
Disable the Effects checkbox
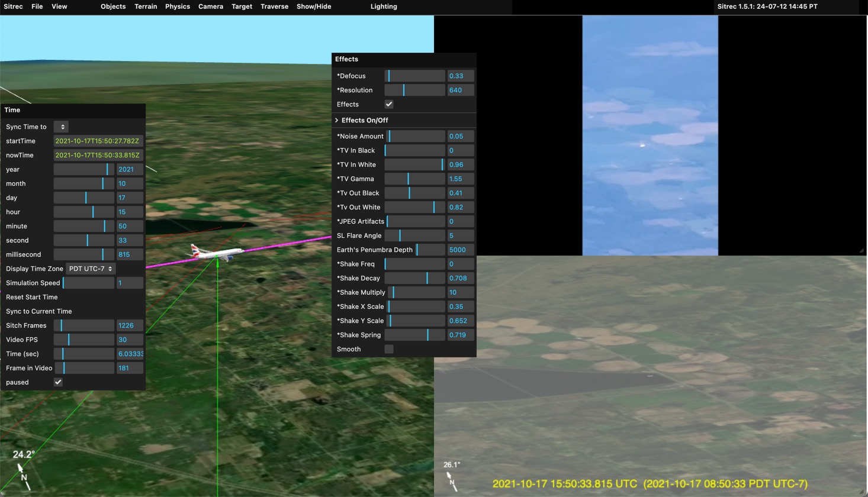tap(389, 104)
